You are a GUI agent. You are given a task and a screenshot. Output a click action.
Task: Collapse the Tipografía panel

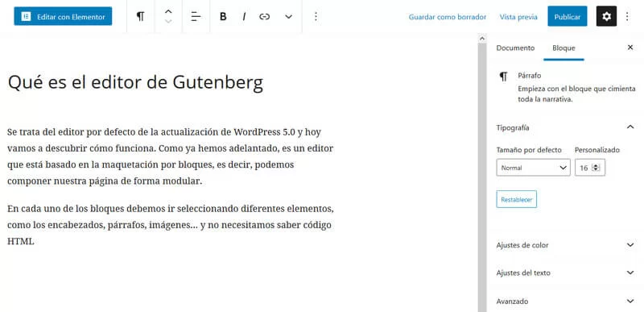tap(566, 127)
